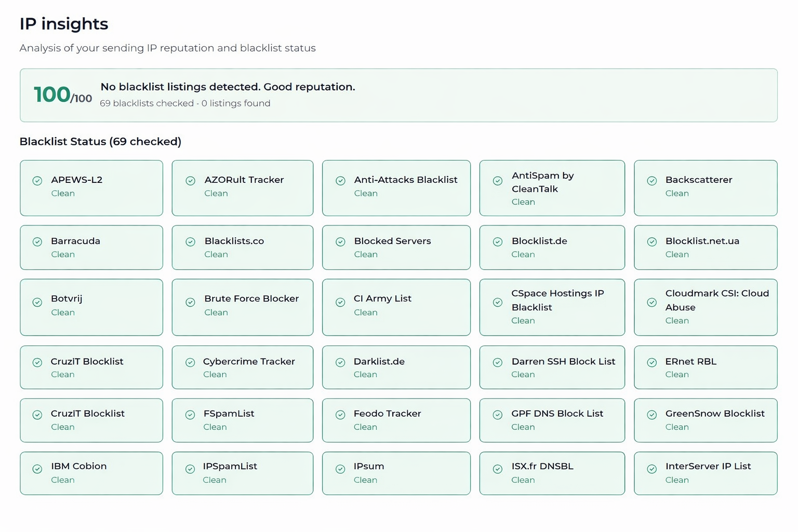798x532 pixels.
Task: Click Clean status under Botvrij
Action: click(63, 313)
